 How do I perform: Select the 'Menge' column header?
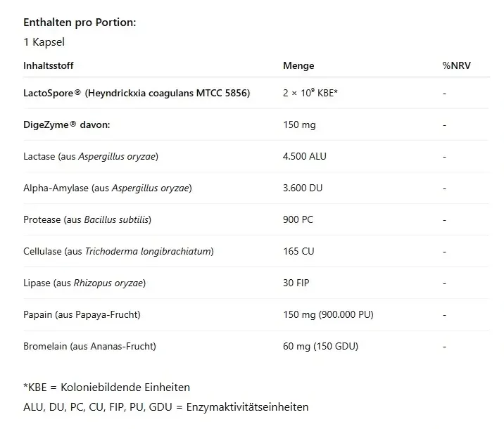pyautogui.click(x=298, y=65)
